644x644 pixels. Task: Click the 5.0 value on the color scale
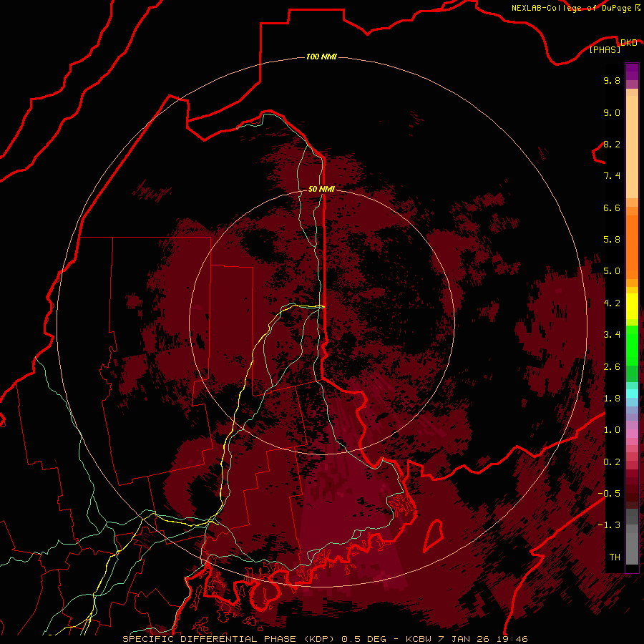click(612, 271)
